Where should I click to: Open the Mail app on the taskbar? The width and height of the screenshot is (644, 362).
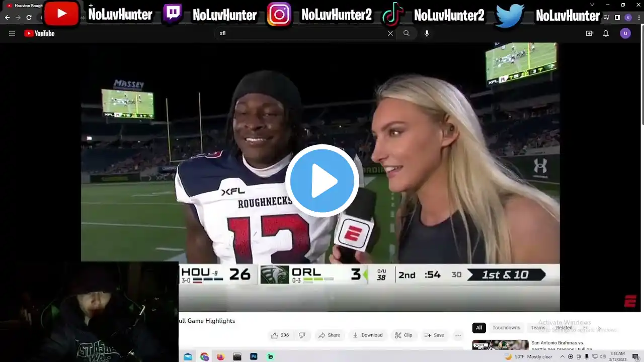point(188,357)
